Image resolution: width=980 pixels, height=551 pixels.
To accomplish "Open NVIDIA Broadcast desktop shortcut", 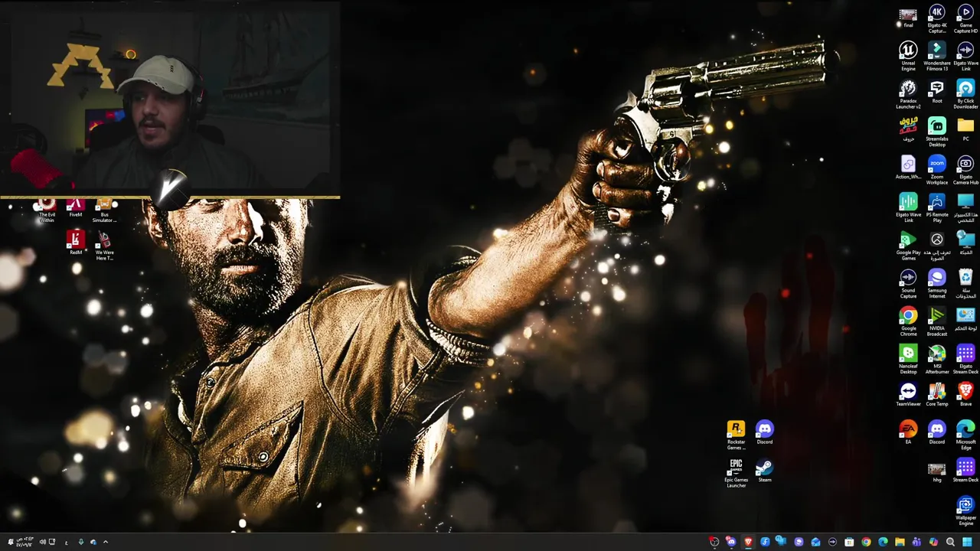I will (x=936, y=321).
